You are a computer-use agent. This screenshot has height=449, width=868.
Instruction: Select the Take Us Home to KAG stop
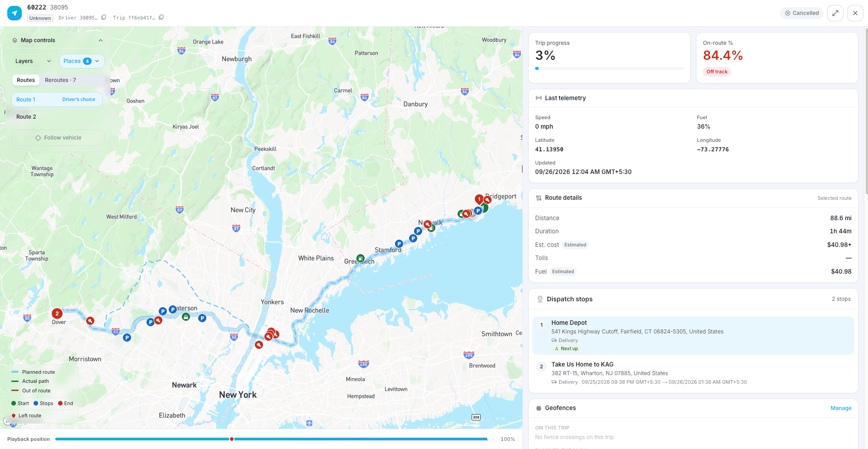pyautogui.click(x=693, y=374)
